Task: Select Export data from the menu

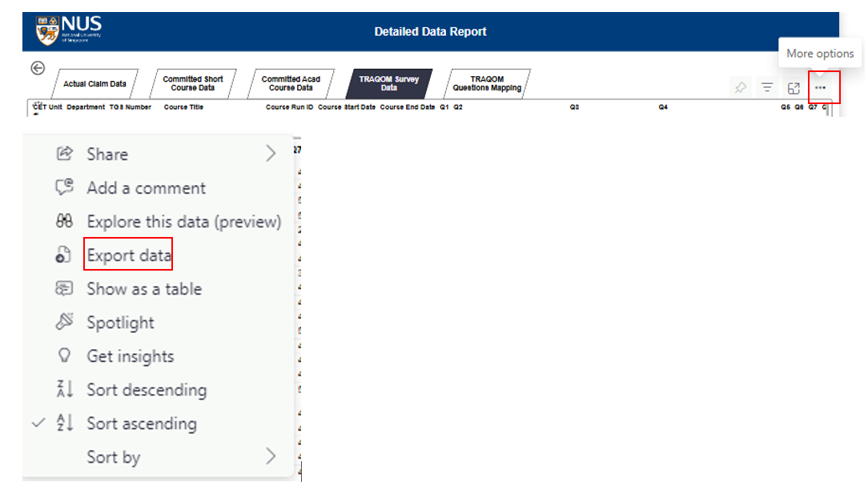Action: coord(129,255)
